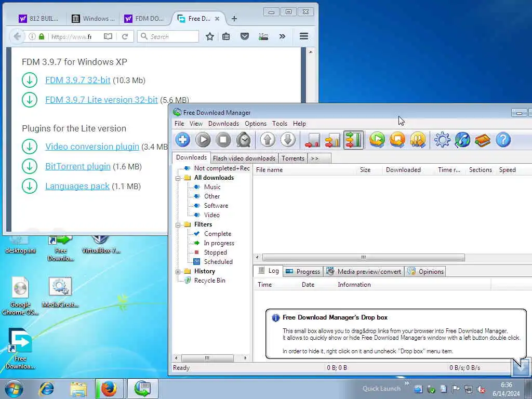
Task: Click the Languages pack link
Action: pos(77,186)
